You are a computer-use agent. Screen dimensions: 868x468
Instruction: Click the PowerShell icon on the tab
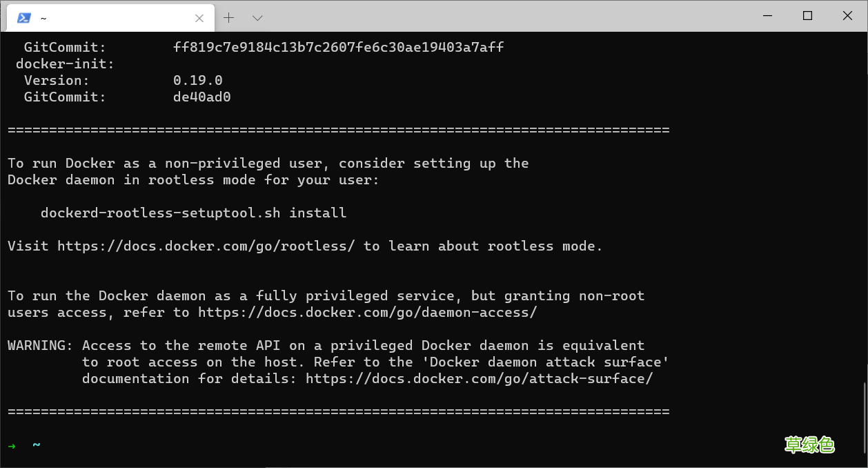point(24,17)
